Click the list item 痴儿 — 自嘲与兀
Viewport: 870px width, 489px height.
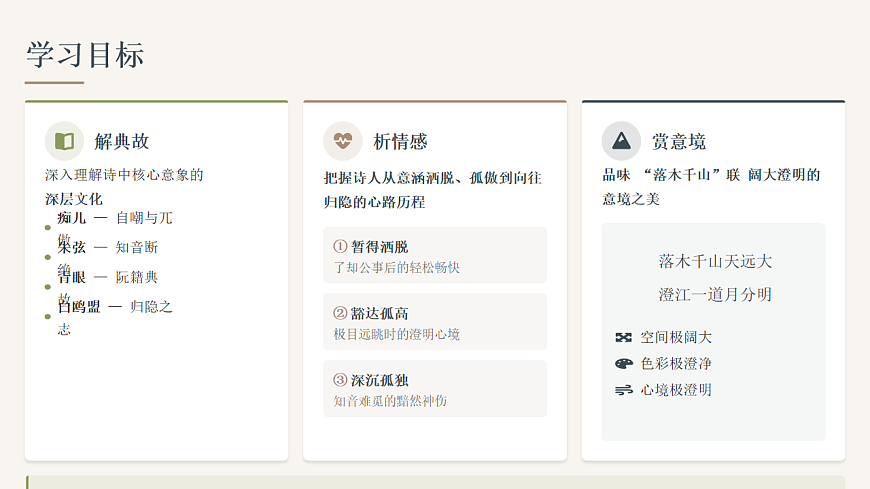pyautogui.click(x=115, y=218)
